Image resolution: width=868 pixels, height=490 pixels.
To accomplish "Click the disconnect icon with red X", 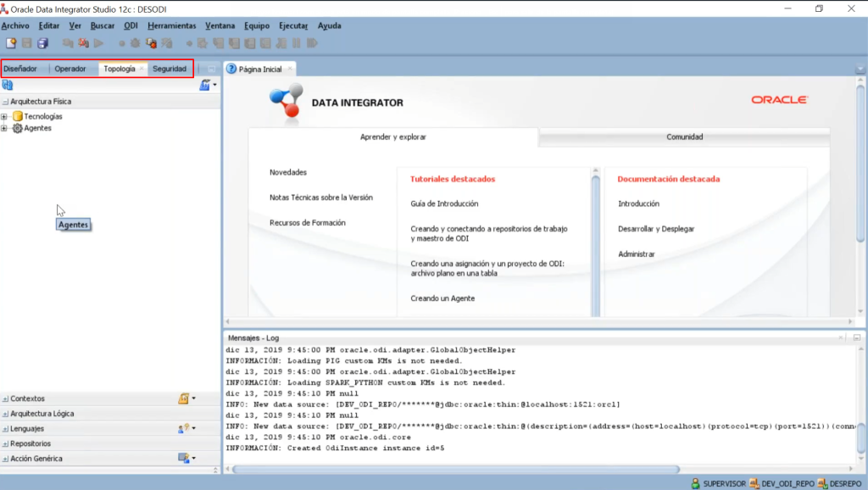I will click(84, 43).
